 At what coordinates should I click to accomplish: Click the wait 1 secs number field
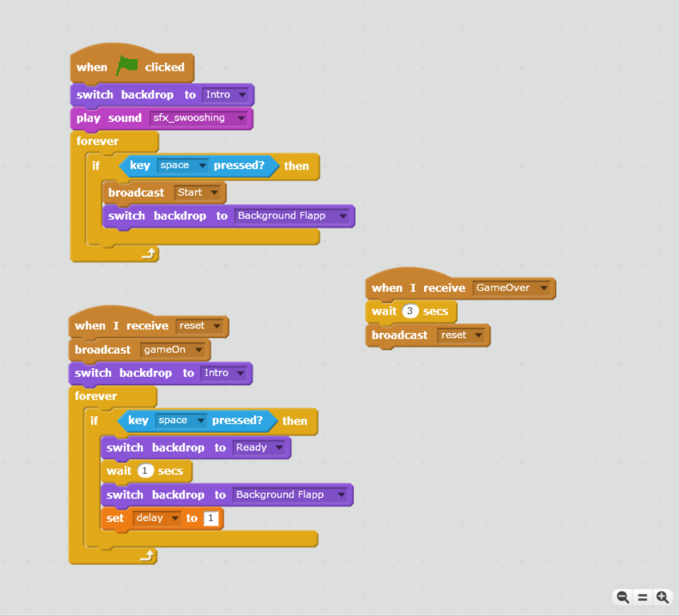145,471
